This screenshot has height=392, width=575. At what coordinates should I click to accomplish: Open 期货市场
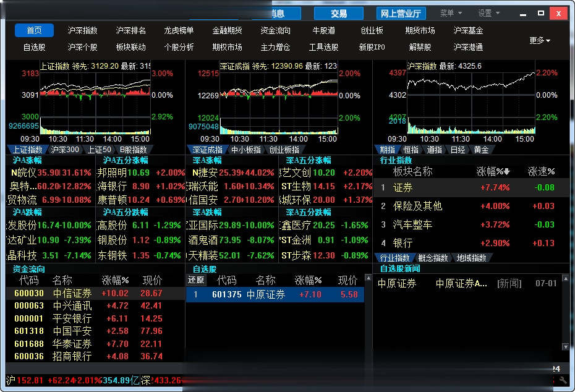coord(420,30)
